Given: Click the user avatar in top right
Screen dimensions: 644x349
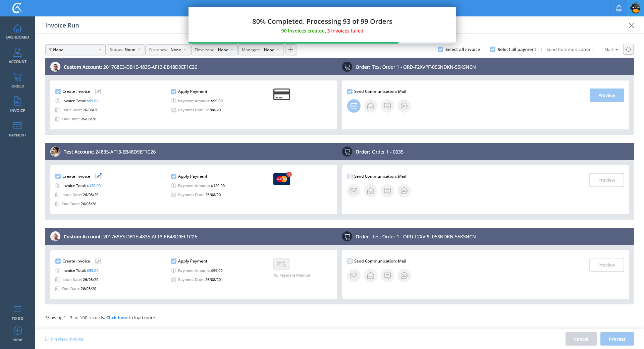Looking at the screenshot, I should click(635, 8).
